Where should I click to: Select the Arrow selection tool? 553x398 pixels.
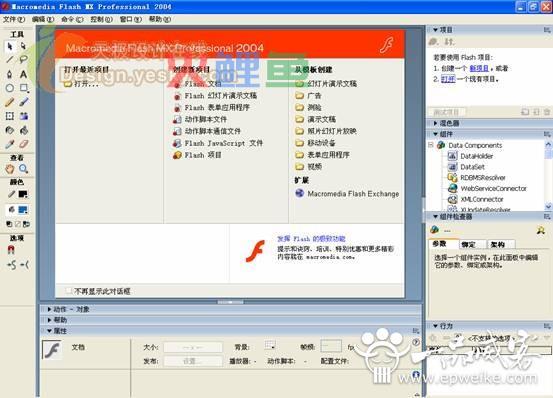[x=10, y=46]
